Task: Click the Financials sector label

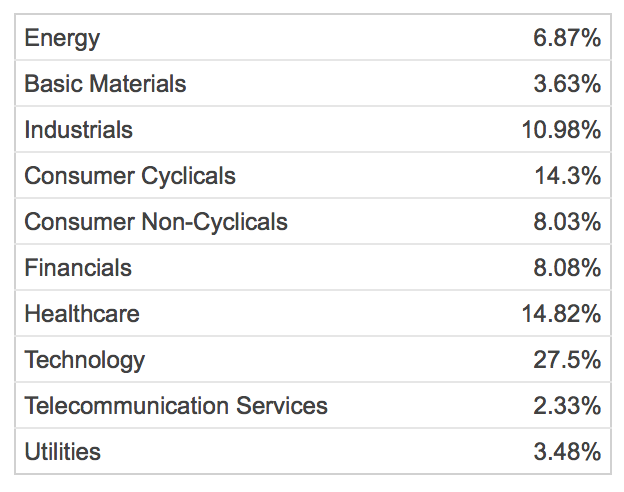Action: pos(78,267)
